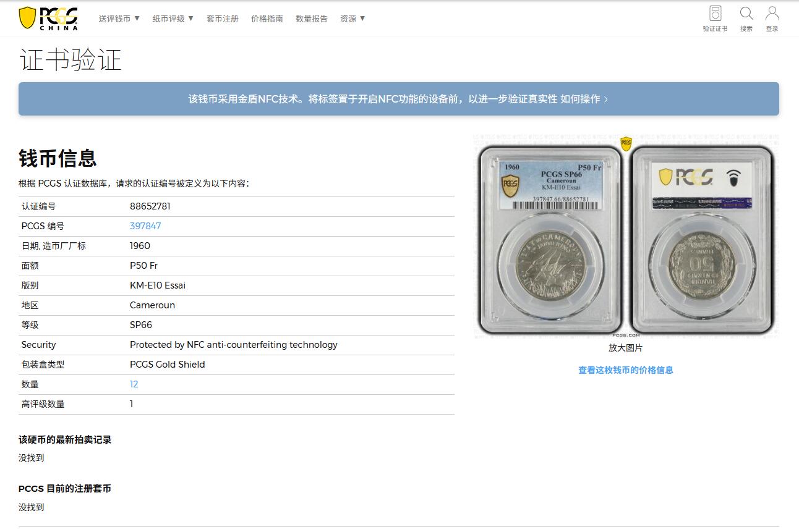The width and height of the screenshot is (799, 532).
Task: Expand the 送评钱币 dropdown menu
Action: click(x=119, y=19)
